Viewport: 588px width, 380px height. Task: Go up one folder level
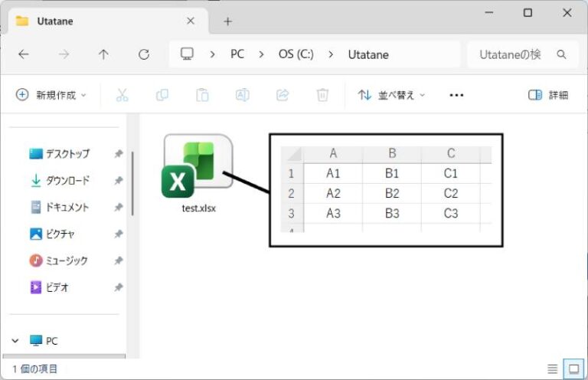pos(103,54)
